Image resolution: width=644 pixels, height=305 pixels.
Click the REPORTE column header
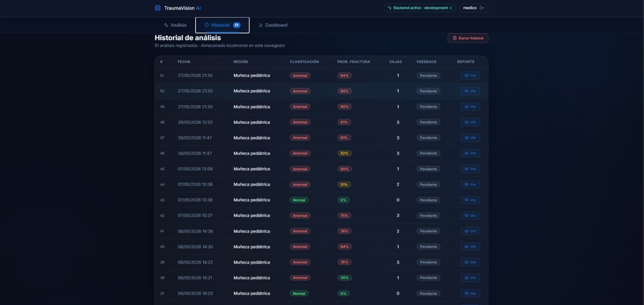click(x=466, y=62)
